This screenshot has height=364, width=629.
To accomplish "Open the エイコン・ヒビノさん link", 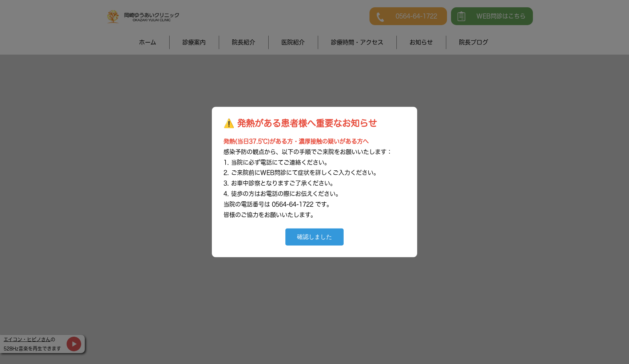I will (27, 339).
